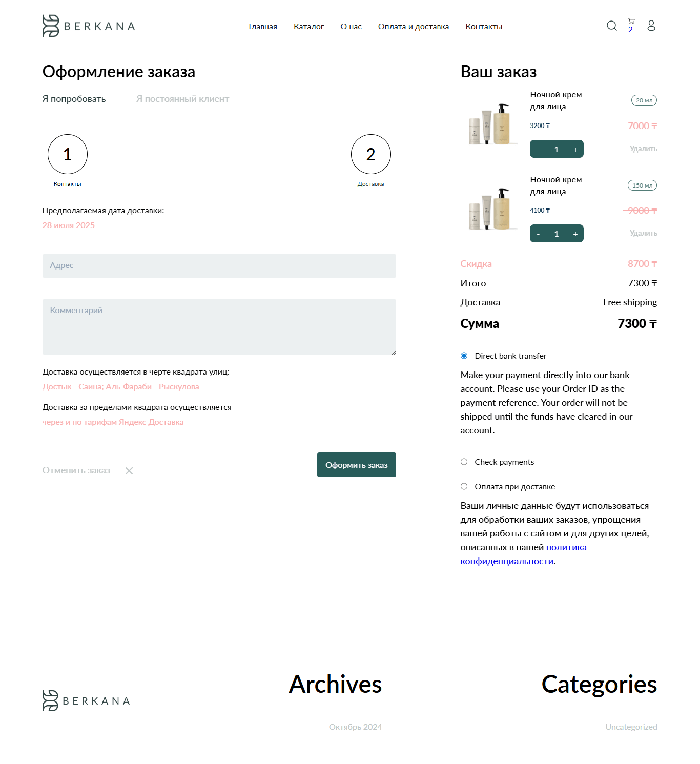Open the политика конфиденциальности link
Viewport: 700px width, 764px height.
[x=566, y=547]
